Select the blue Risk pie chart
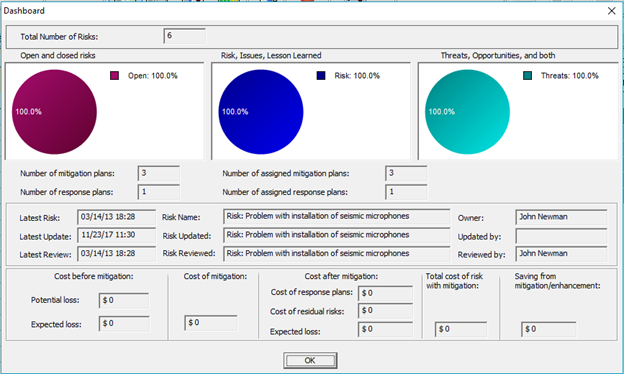 point(261,112)
